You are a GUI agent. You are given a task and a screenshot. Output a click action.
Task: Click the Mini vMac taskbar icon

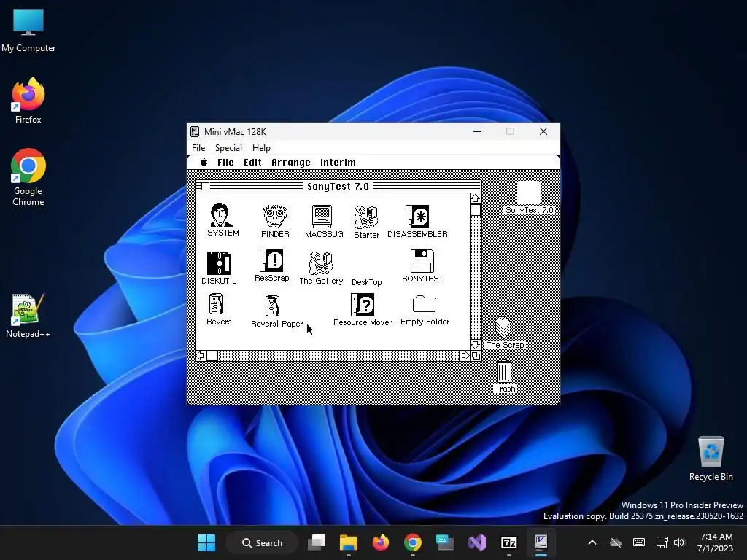[541, 542]
